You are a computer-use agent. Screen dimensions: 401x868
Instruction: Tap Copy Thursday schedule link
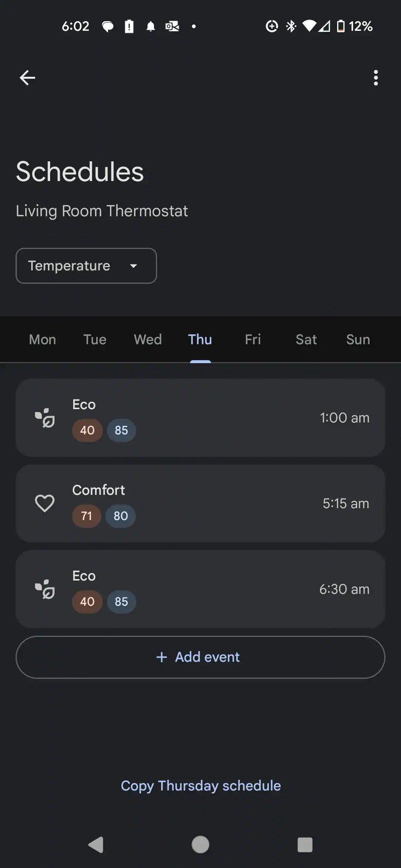click(200, 786)
